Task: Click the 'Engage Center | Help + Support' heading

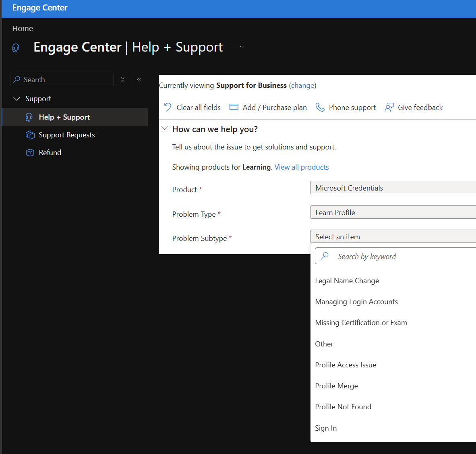Action: click(128, 48)
